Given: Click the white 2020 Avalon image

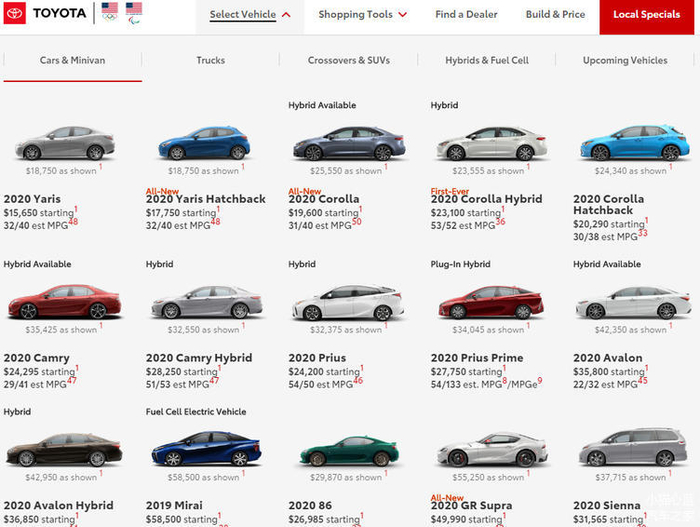Looking at the screenshot, I should tap(633, 302).
